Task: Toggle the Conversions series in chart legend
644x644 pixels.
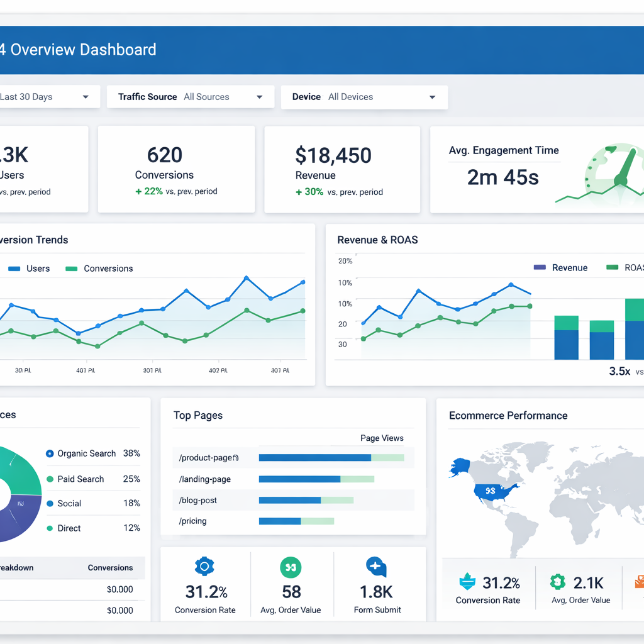Action: (99, 269)
